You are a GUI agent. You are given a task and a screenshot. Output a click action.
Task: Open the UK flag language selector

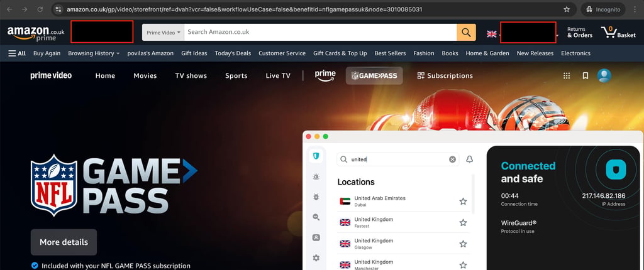[492, 34]
